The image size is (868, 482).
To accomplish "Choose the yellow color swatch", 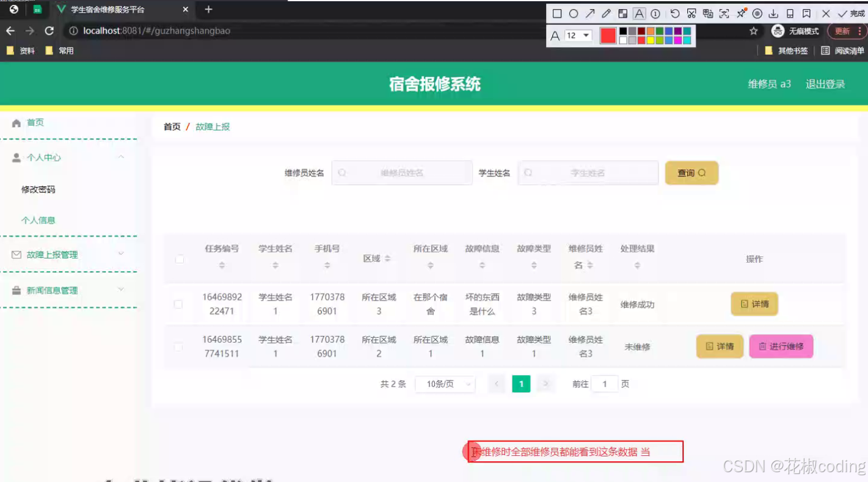I will 651,40.
